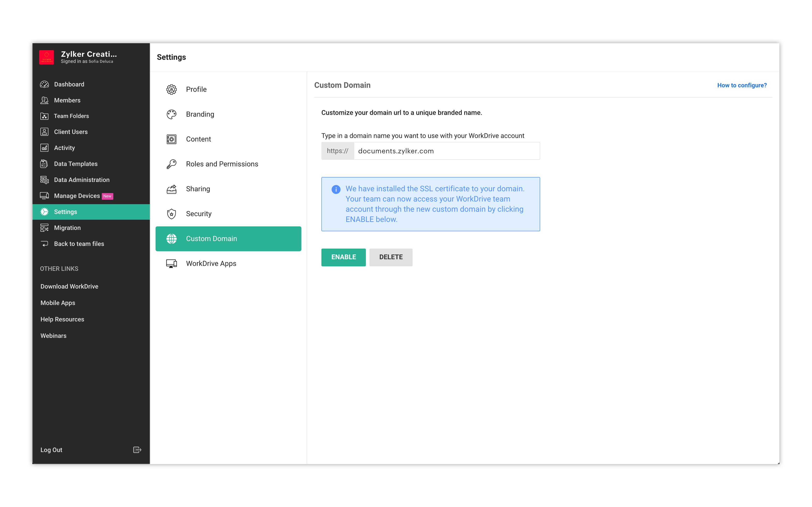This screenshot has width=812, height=507.
Task: Click the Branding palette icon
Action: point(171,114)
